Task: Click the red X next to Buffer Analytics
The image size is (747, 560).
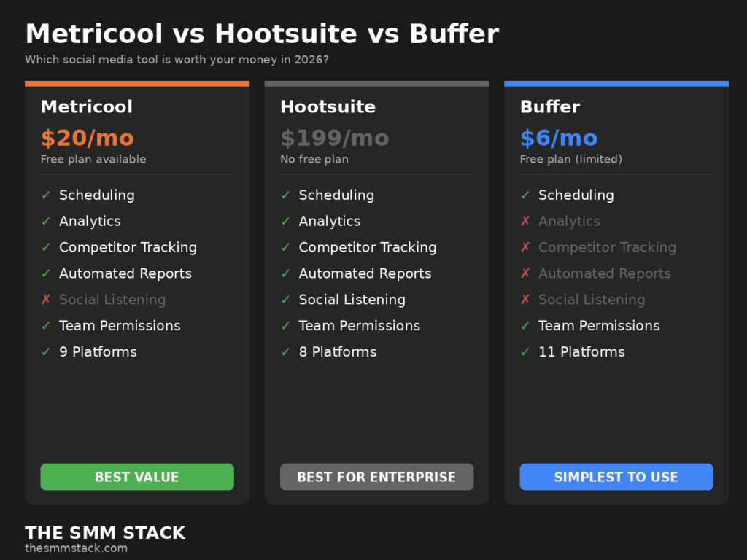Action: [x=525, y=222]
